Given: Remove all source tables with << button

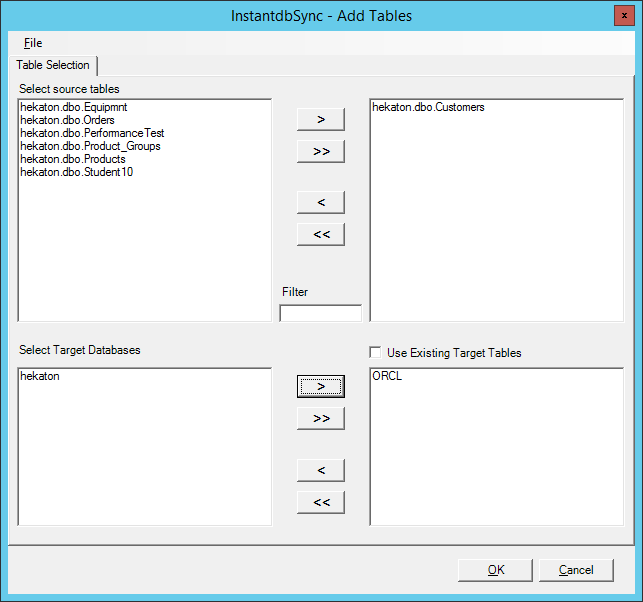Looking at the screenshot, I should [321, 234].
